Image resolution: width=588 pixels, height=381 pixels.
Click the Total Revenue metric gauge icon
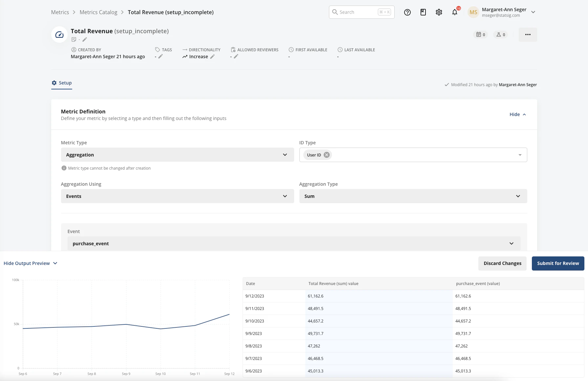click(x=59, y=34)
